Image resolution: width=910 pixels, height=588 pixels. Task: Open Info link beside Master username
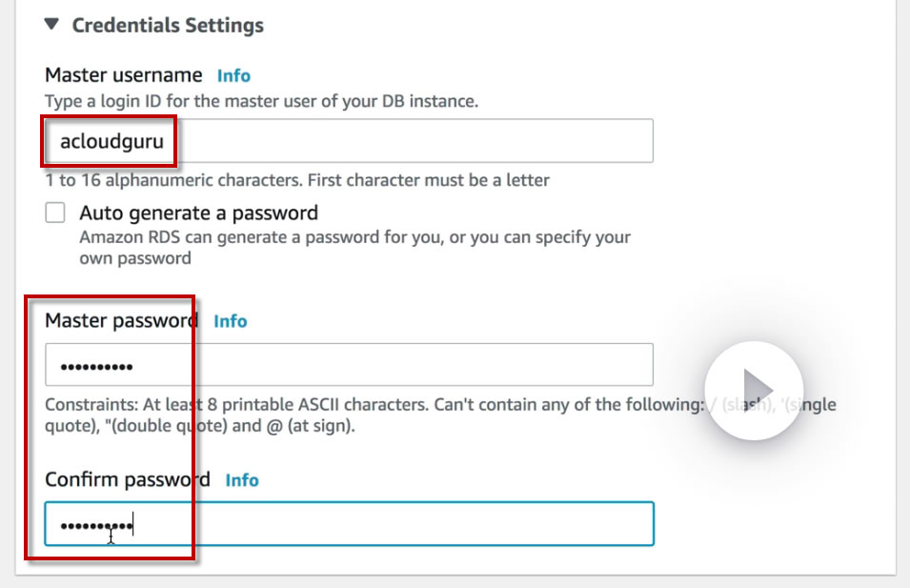[x=233, y=75]
